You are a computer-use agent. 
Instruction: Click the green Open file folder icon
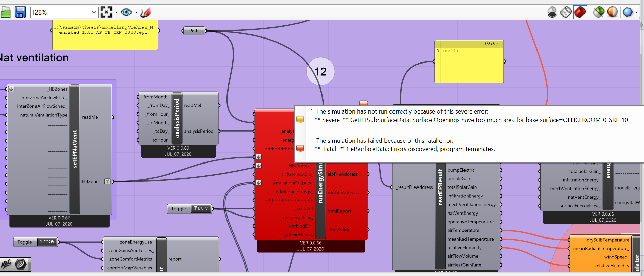[5, 12]
